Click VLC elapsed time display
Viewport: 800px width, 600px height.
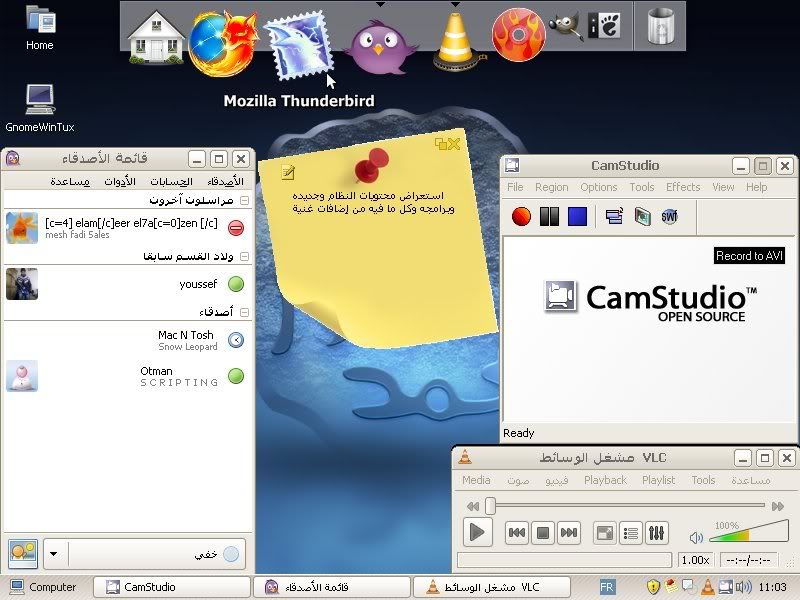[748, 560]
